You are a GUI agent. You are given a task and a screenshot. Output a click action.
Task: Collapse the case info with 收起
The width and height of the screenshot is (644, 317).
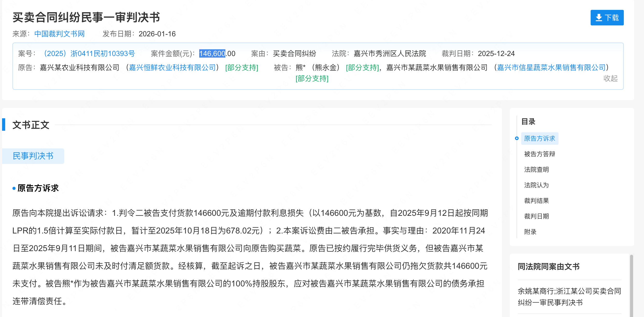point(610,78)
